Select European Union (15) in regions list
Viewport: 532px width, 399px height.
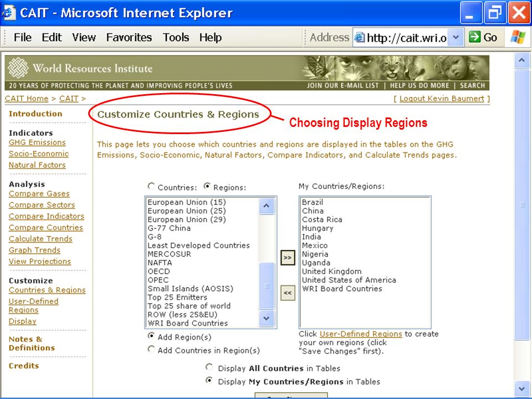coord(187,202)
